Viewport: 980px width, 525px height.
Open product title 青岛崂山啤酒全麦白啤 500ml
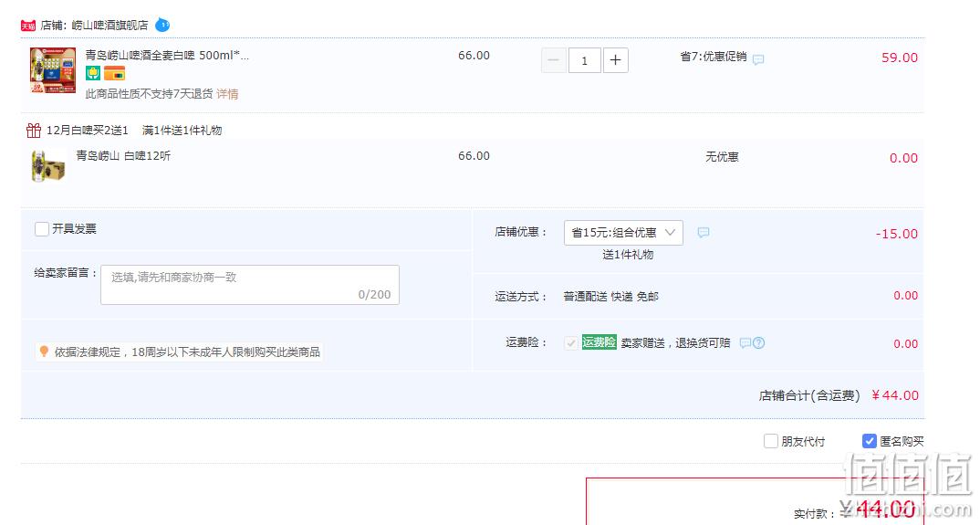(x=167, y=55)
